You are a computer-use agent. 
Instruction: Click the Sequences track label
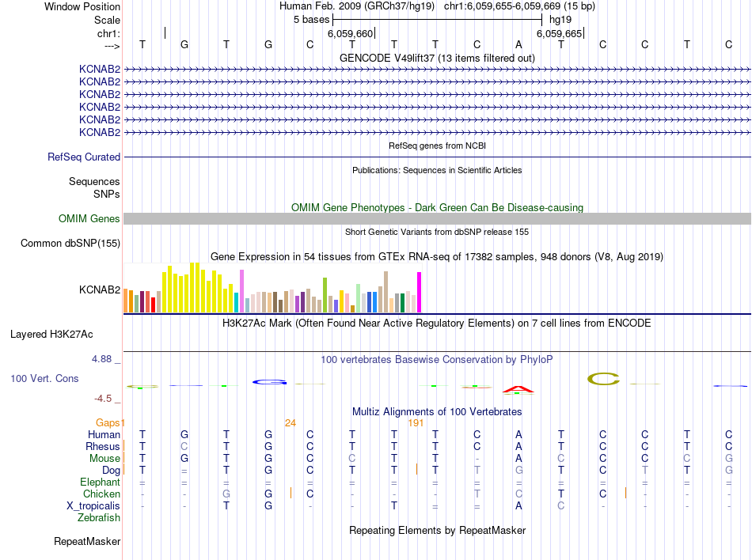click(x=94, y=182)
